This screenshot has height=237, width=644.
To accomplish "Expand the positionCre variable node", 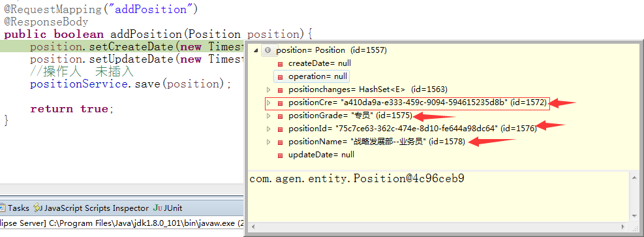I will pyautogui.click(x=268, y=103).
